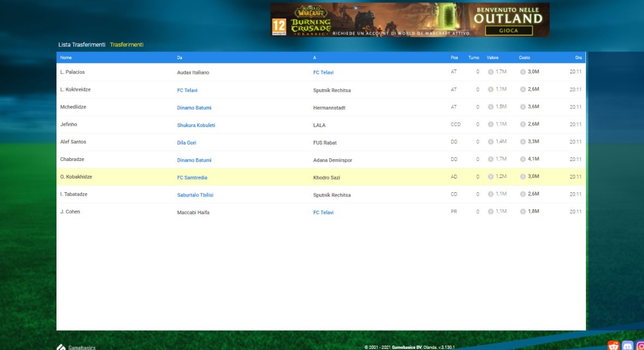The height and width of the screenshot is (350, 644).
Task: Click the Gamebasics logo in footer
Action: pos(76,347)
